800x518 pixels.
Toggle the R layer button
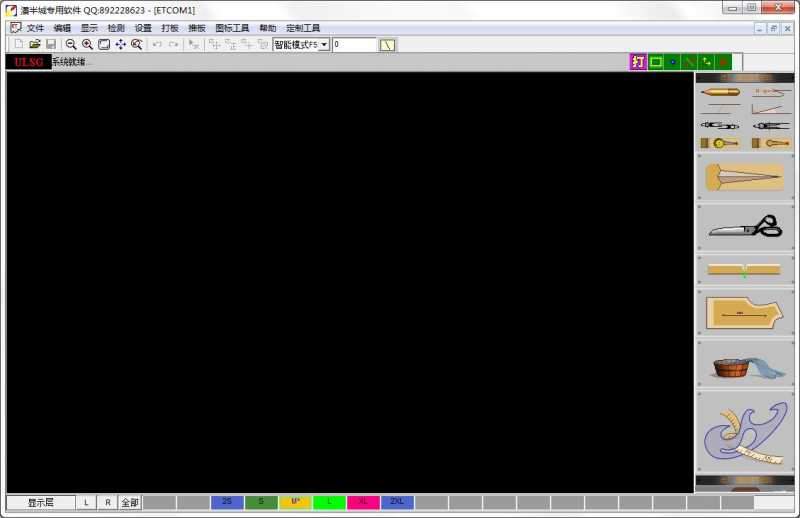click(x=107, y=502)
